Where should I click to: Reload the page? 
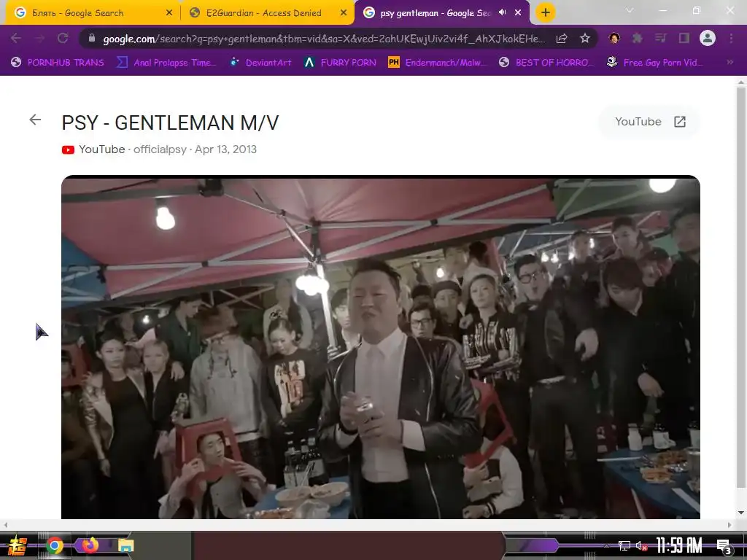tap(63, 38)
